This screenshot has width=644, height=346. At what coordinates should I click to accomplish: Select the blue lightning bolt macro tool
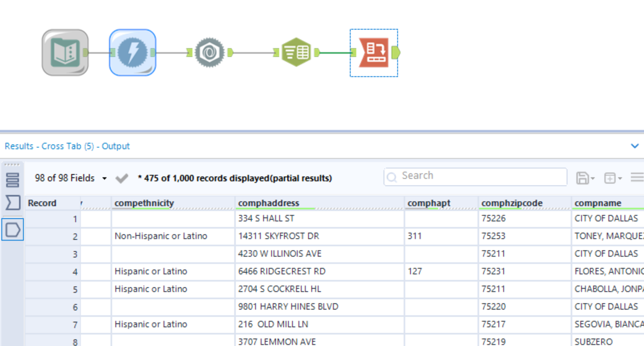pos(132,52)
